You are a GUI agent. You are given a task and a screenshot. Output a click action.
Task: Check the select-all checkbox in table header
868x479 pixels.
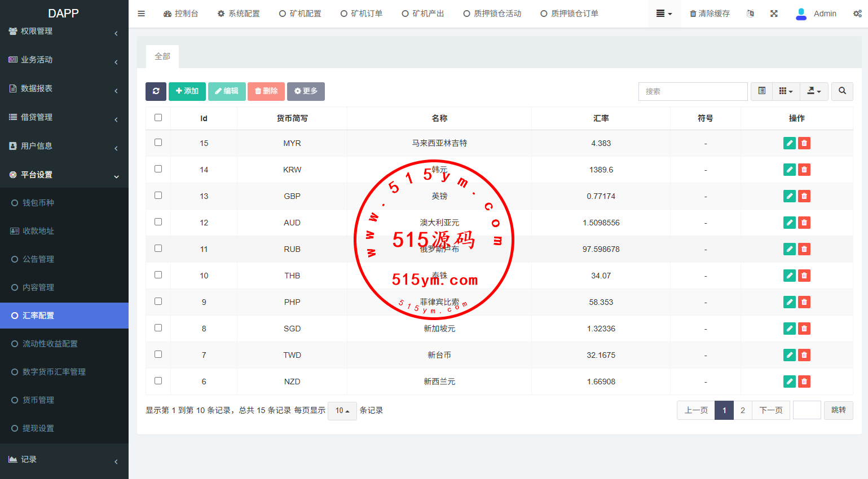(x=158, y=118)
